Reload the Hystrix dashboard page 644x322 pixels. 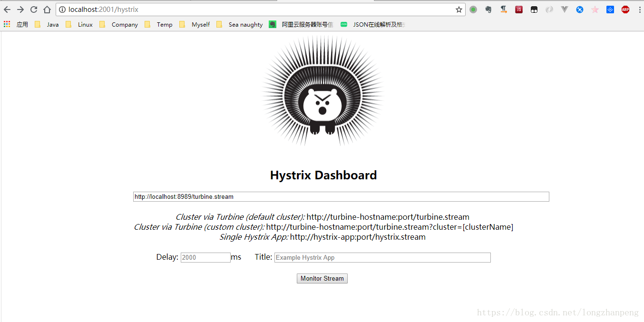pos(34,10)
